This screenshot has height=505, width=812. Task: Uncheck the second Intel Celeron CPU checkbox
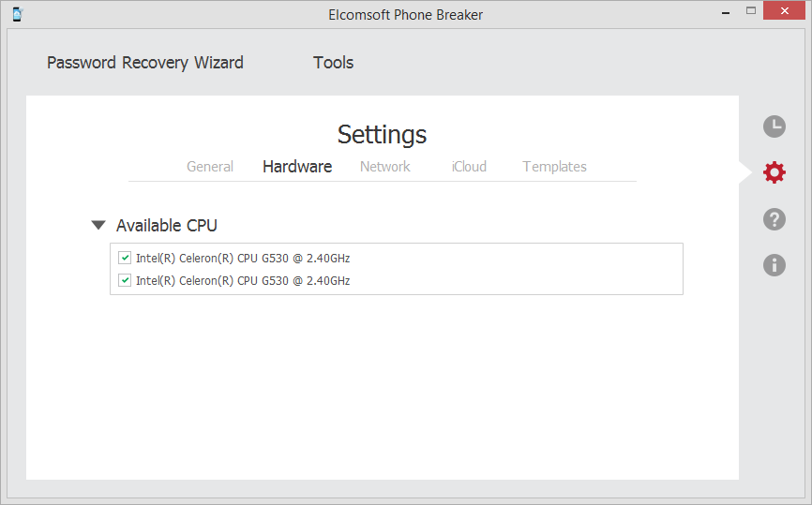coord(125,280)
